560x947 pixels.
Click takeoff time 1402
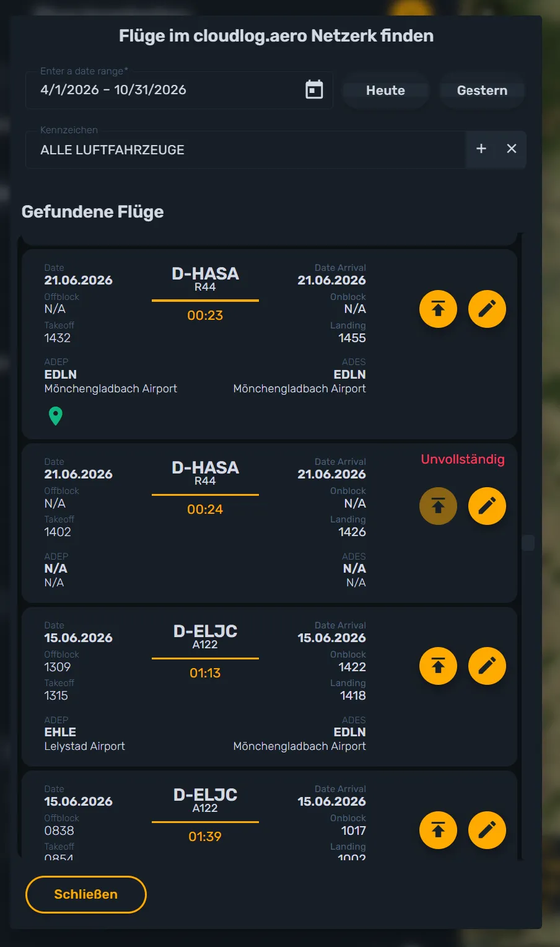[x=58, y=532]
